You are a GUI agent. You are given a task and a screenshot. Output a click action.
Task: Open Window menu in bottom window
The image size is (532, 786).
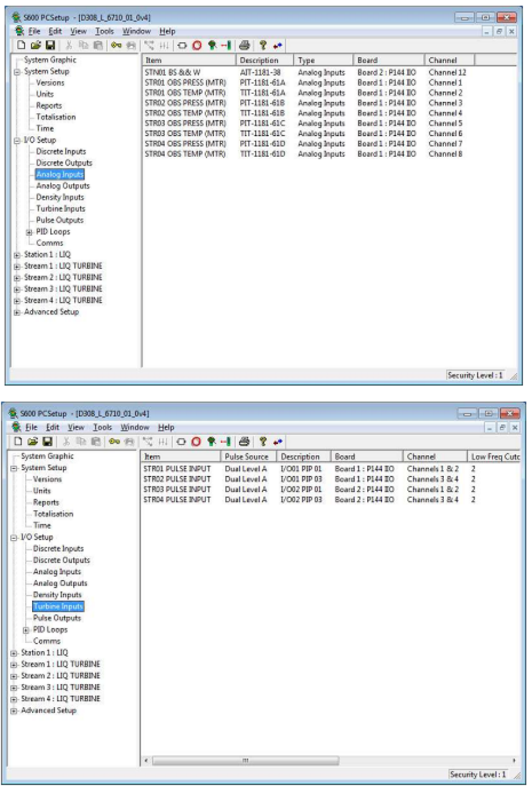click(135, 428)
